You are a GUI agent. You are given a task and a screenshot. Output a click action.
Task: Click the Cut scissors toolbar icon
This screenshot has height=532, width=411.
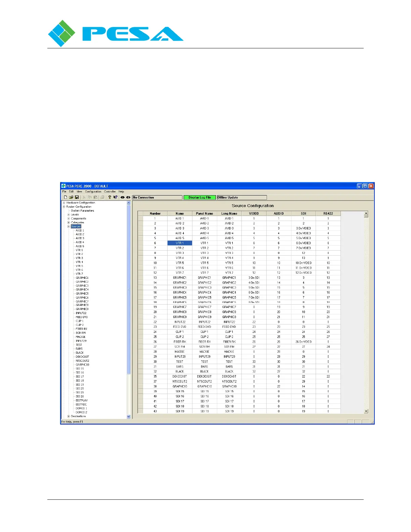[x=84, y=197]
